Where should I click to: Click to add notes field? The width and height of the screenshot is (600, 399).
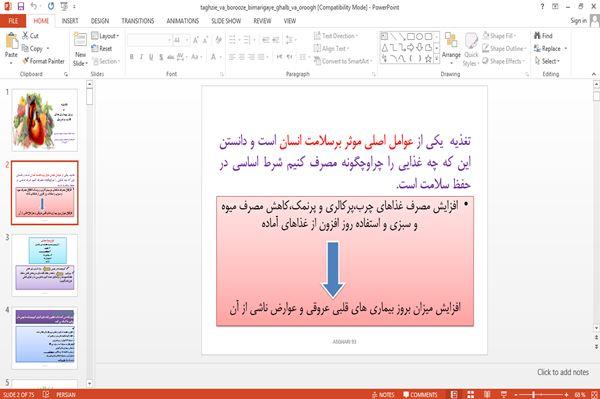coord(563,372)
